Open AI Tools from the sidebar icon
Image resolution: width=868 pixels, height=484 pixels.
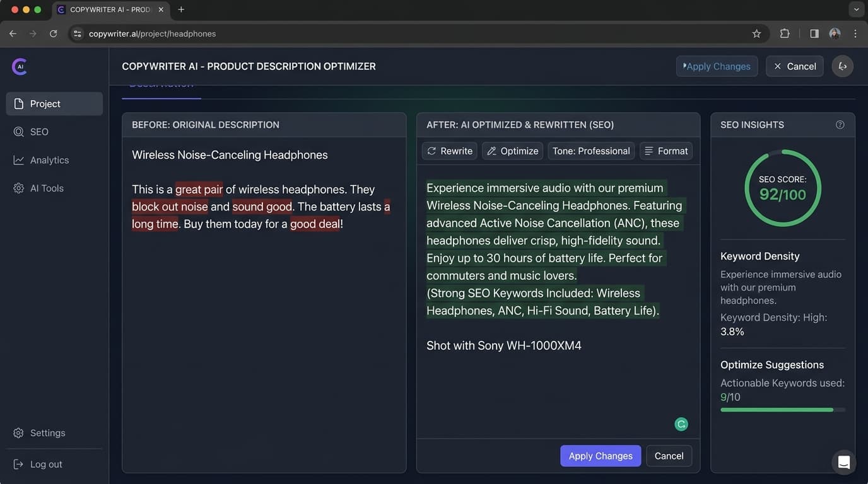pos(18,188)
